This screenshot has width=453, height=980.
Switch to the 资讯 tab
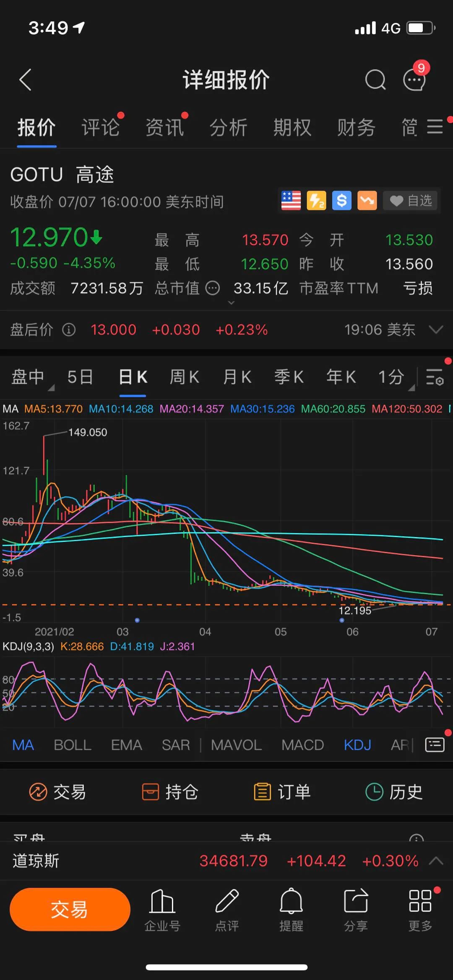tap(164, 127)
